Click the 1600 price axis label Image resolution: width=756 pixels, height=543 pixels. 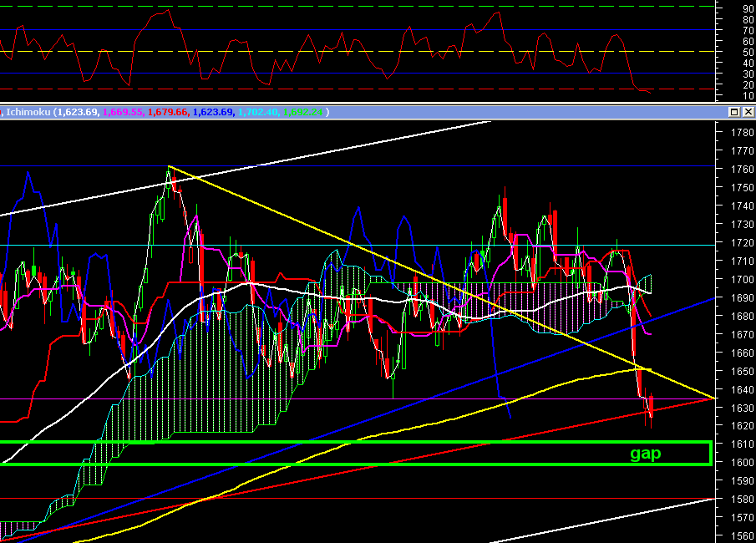tap(743, 463)
